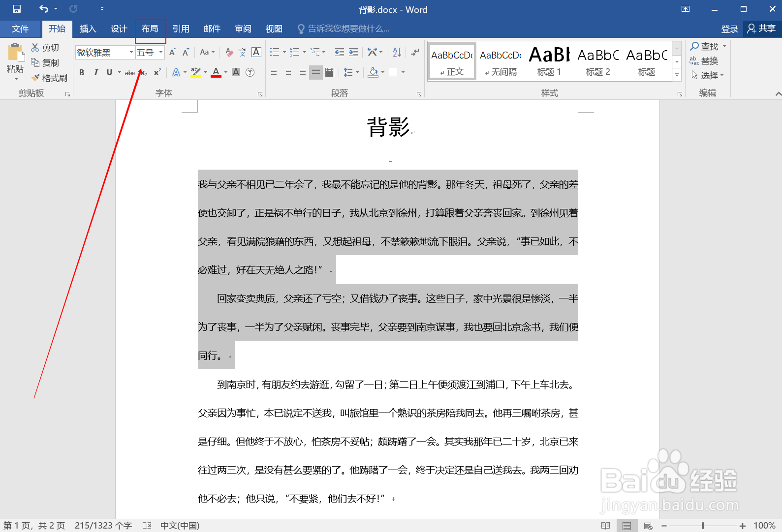Switch to the 设计 tab

(x=119, y=29)
